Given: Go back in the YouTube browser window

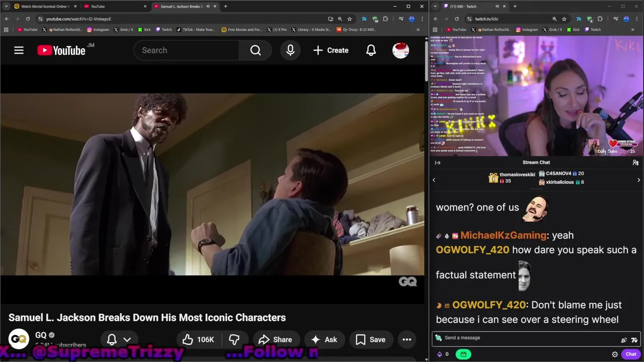Looking at the screenshot, I should pos(7,19).
